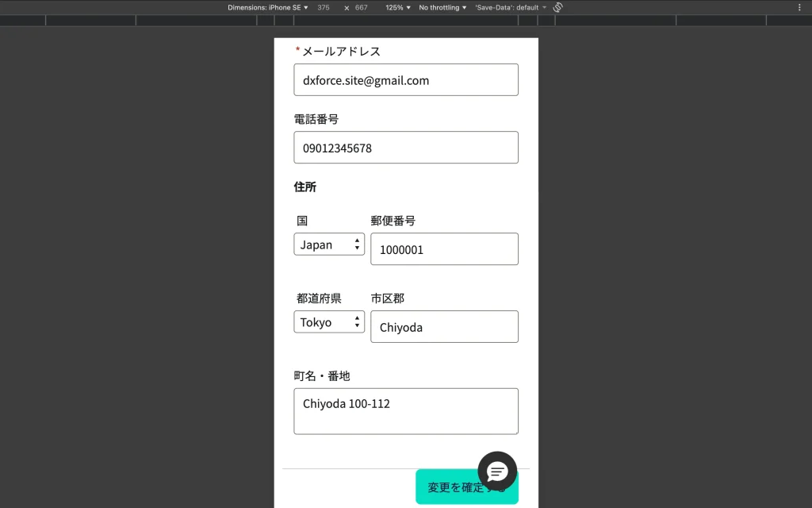The image size is (812, 508).
Task: Click the postal code field 1000001
Action: click(444, 249)
